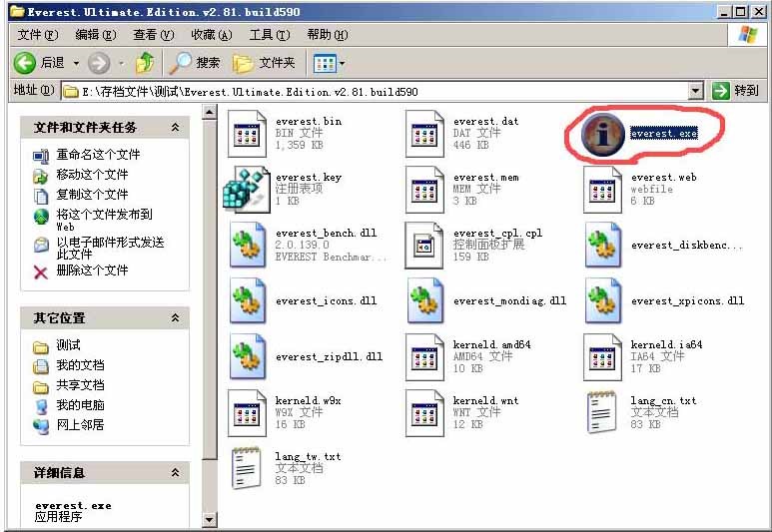Select the kerneld.wnt file icon
772x532 pixels.
click(424, 413)
